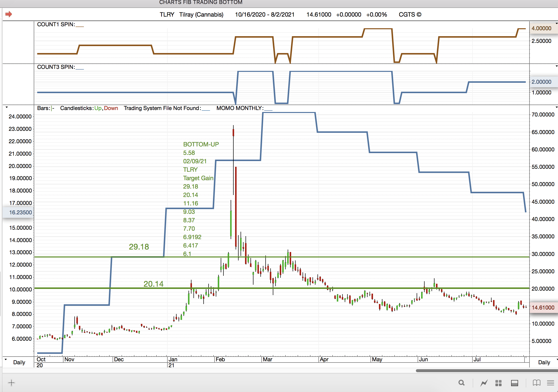
Task: Toggle the Up candlestick color label
Action: (98, 108)
